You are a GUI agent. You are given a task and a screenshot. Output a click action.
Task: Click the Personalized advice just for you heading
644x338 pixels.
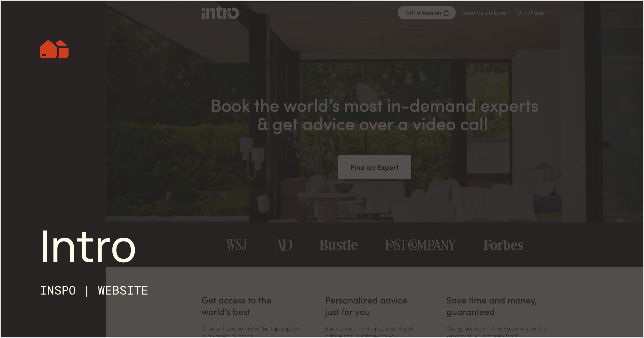coord(366,306)
